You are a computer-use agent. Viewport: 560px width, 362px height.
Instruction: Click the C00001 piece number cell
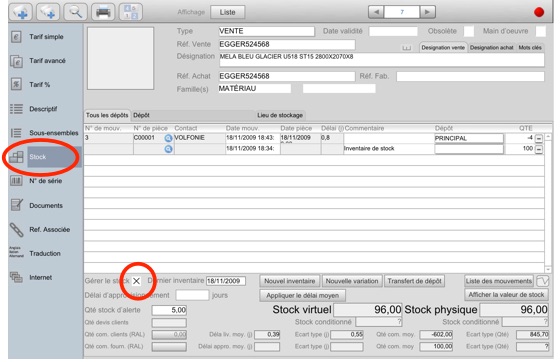pos(148,138)
